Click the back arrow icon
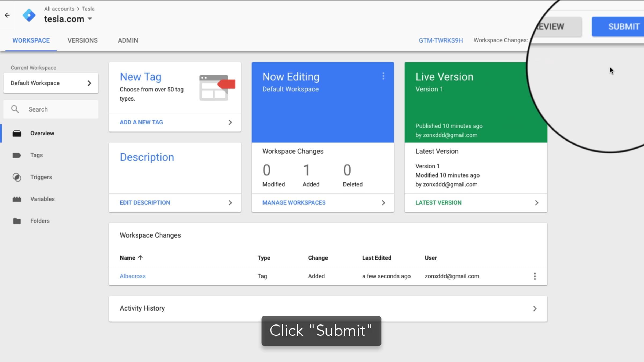 (x=7, y=15)
